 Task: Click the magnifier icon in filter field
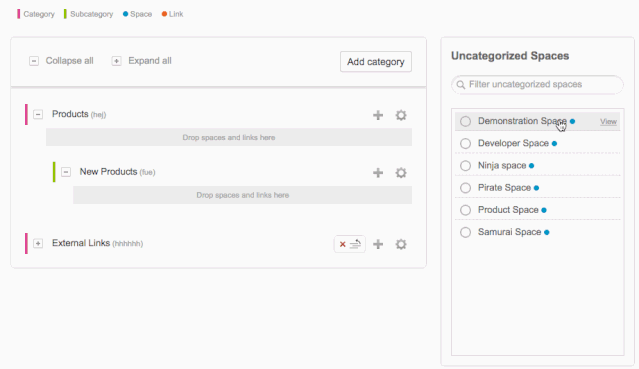point(461,85)
